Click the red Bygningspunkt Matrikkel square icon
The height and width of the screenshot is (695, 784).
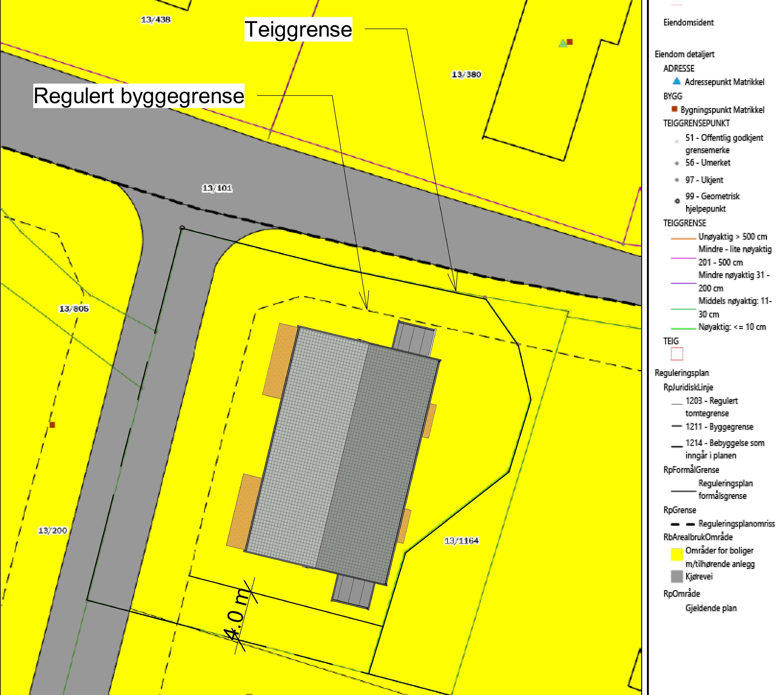(674, 109)
